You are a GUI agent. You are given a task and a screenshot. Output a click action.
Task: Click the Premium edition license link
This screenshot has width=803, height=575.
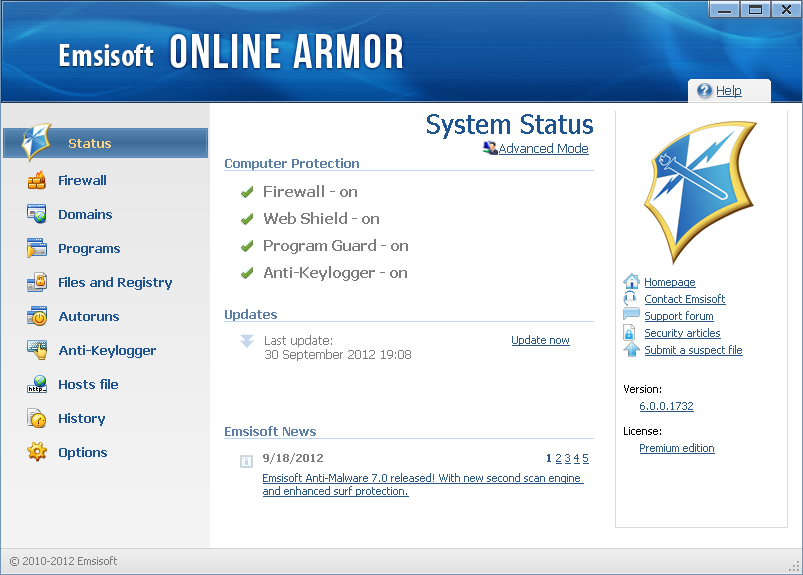pos(677,448)
